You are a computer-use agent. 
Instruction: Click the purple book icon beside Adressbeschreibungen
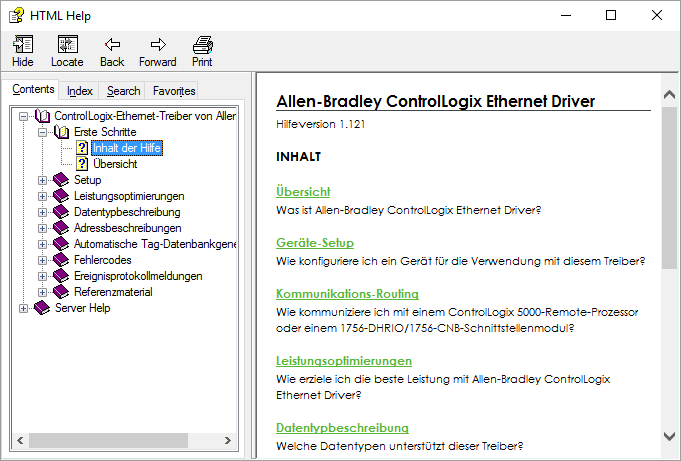61,228
